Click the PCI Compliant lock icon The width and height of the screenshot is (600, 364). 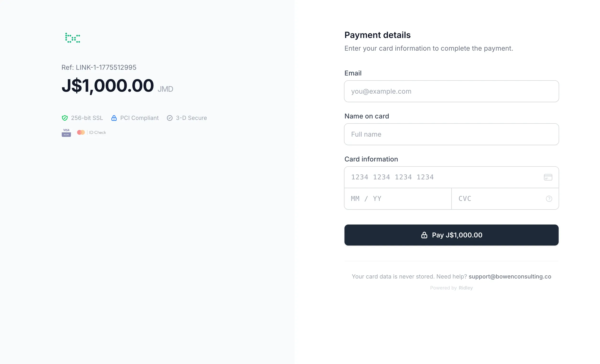[114, 118]
